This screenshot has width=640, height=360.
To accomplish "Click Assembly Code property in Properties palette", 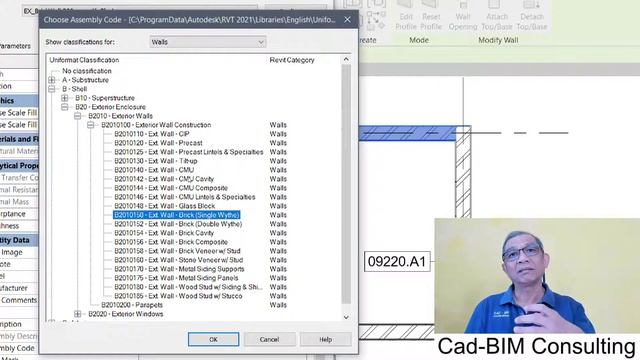I will (x=17, y=348).
